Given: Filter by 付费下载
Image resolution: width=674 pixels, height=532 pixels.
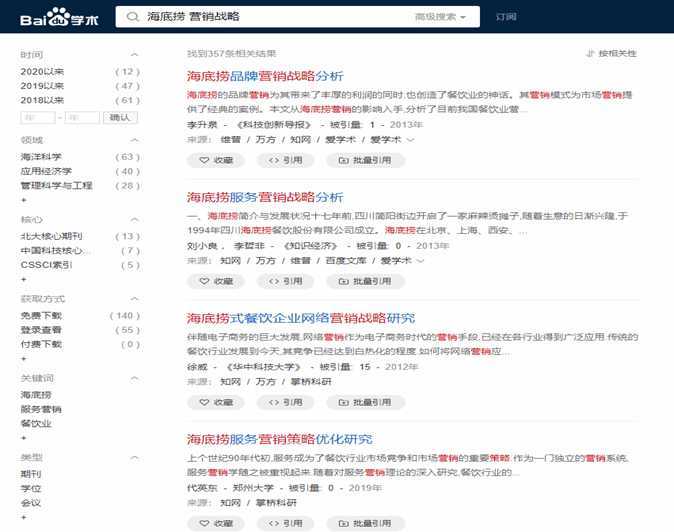Looking at the screenshot, I should [x=41, y=344].
